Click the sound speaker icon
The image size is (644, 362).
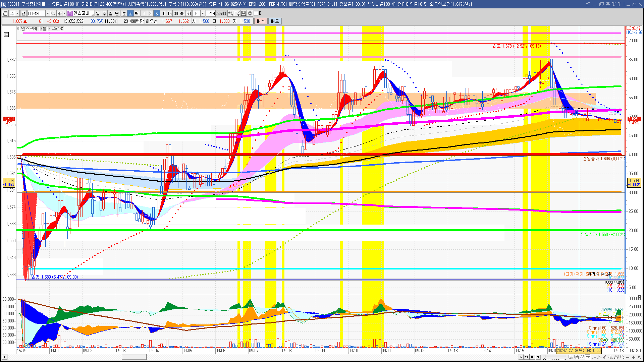59,13
